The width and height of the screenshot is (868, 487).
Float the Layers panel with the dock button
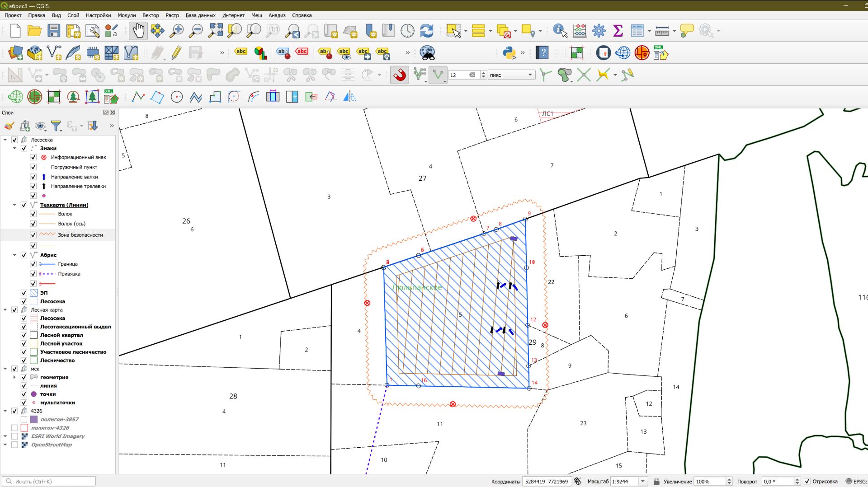pyautogui.click(x=106, y=112)
